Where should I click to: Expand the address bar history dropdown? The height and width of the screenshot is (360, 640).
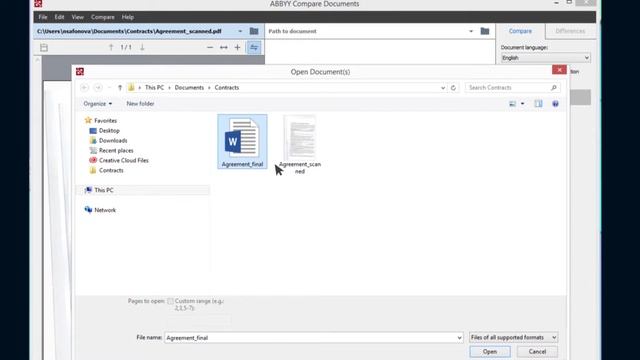click(443, 87)
